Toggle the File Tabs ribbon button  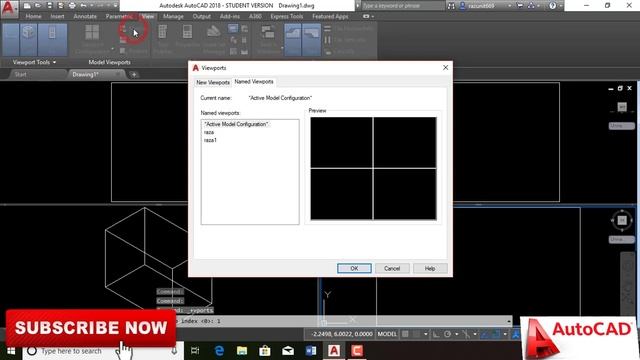(293, 40)
